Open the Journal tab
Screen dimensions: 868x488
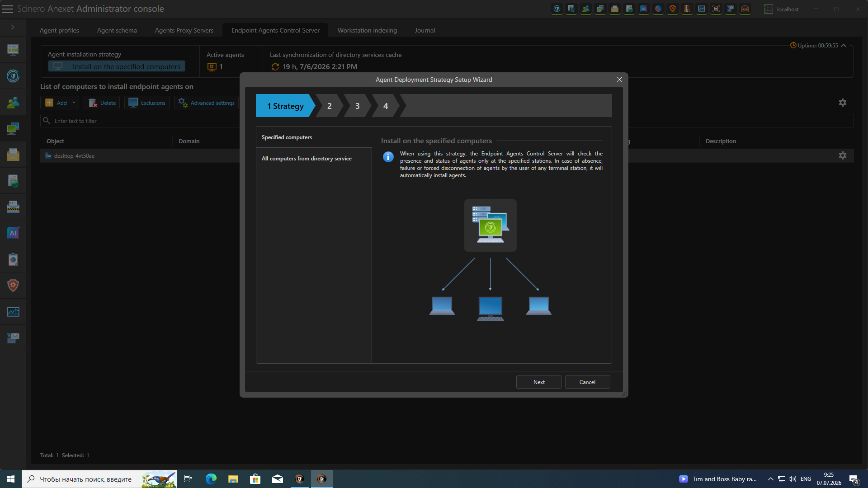pyautogui.click(x=425, y=30)
